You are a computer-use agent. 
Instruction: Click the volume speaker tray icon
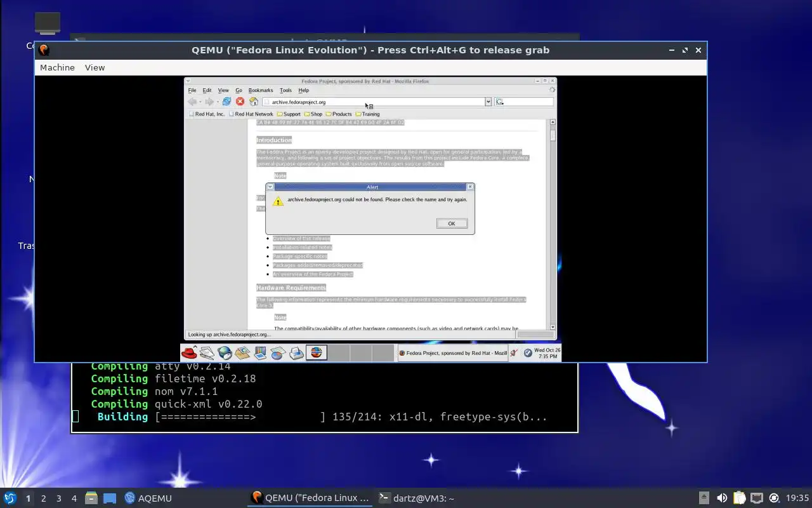coord(722,498)
